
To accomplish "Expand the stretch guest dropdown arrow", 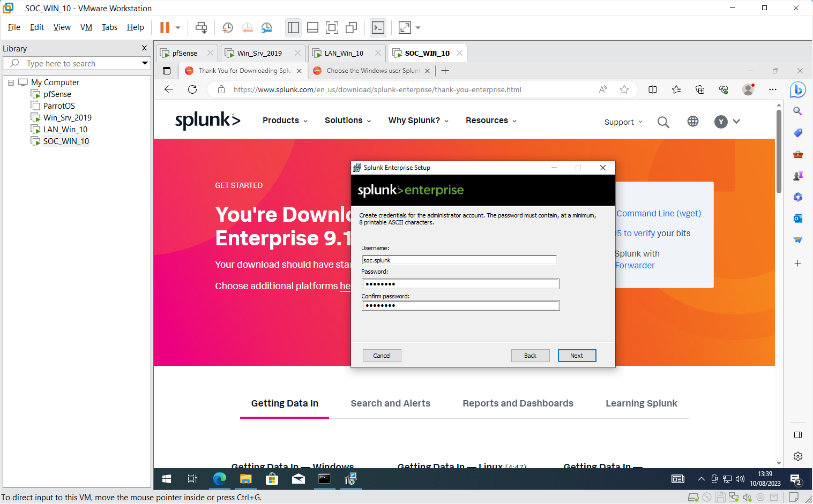I will click(x=418, y=27).
